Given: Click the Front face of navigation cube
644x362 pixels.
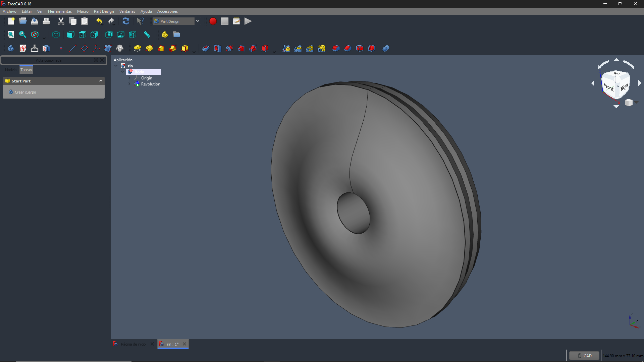Looking at the screenshot, I should [x=608, y=88].
